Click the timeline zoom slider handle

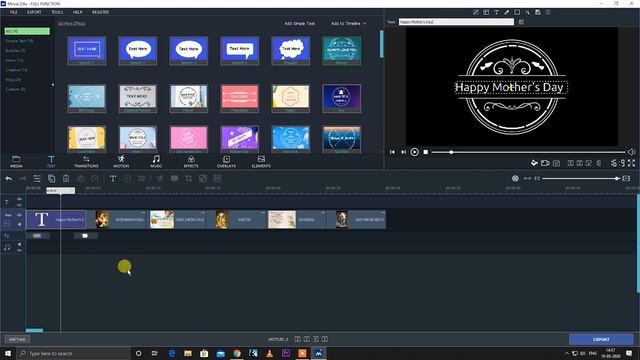617,178
